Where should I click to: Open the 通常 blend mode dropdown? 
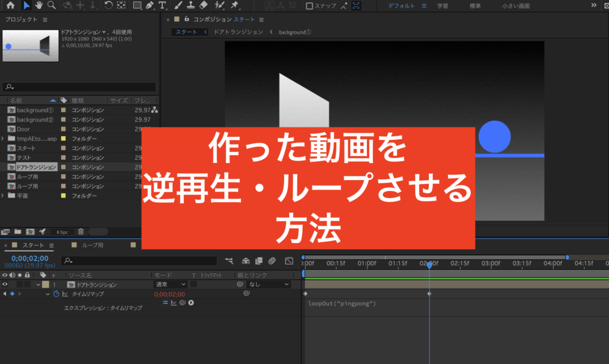pos(170,285)
